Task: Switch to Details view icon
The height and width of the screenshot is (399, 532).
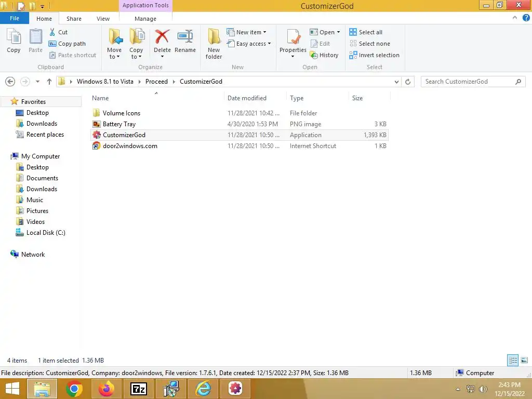Action: [x=513, y=360]
